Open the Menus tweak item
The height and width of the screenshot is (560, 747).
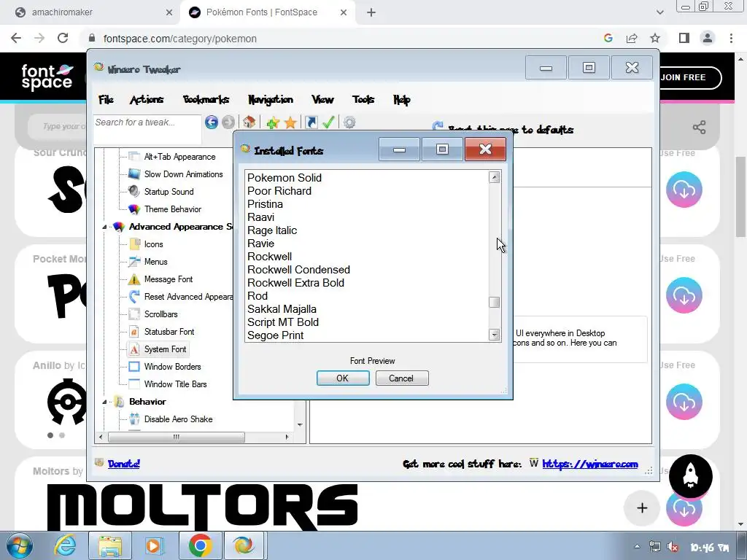tap(156, 262)
